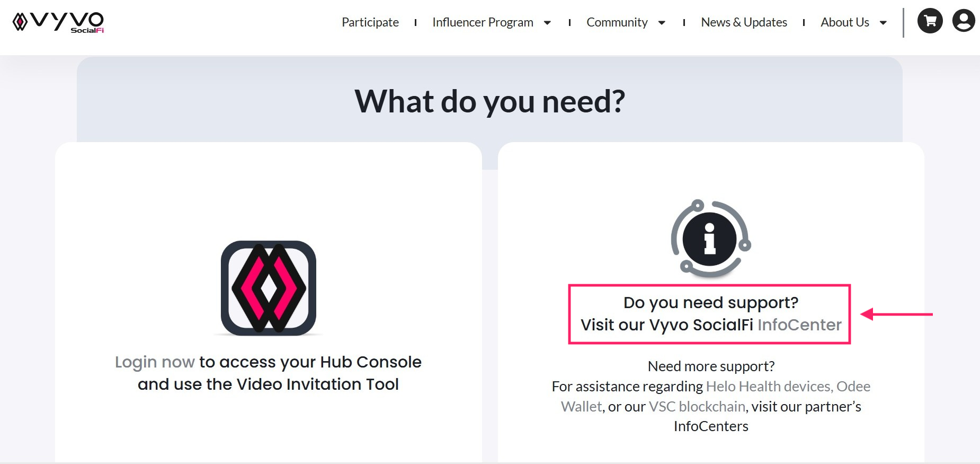Click the circular info support icon
The image size is (980, 464).
tap(710, 239)
